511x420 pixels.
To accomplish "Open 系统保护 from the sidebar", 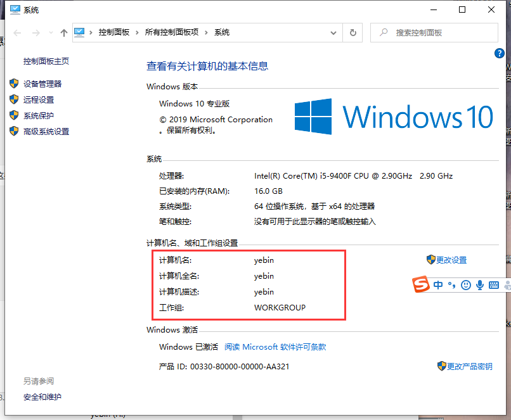I will click(39, 115).
